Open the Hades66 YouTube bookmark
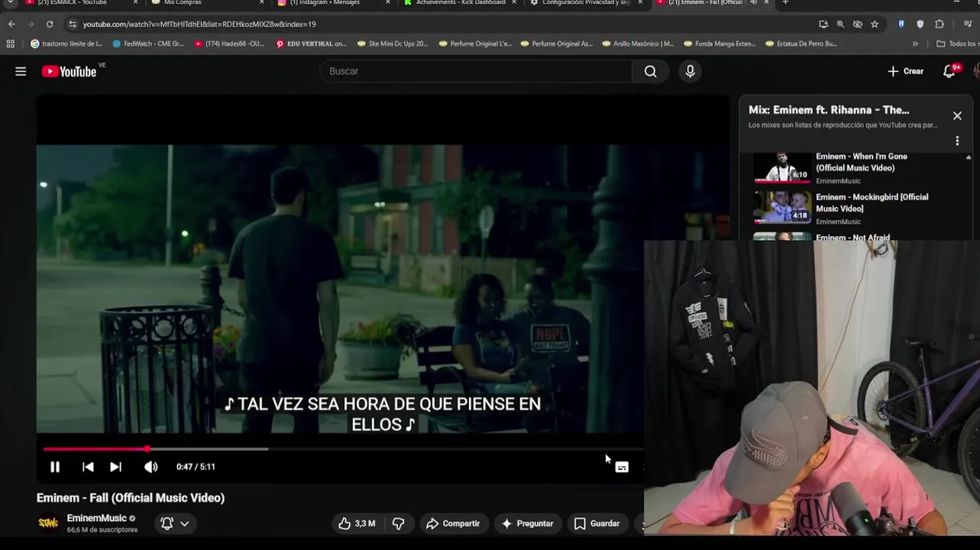The image size is (980, 550). [229, 44]
